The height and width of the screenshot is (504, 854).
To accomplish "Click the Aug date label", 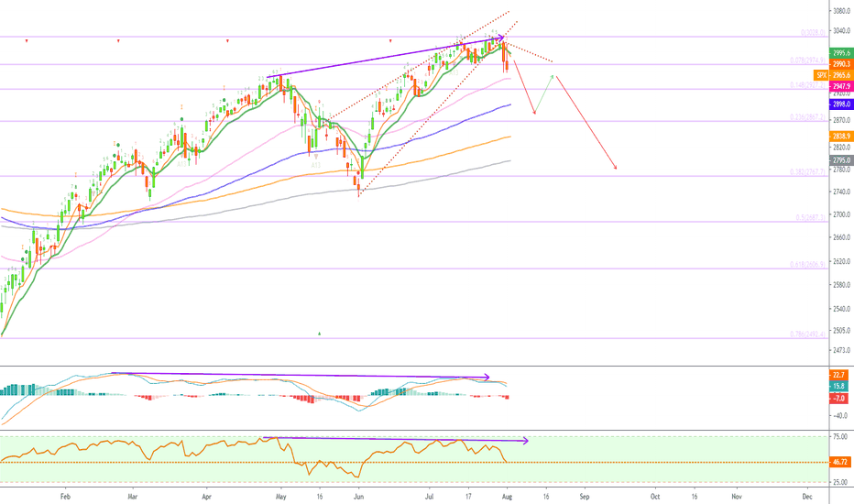I will 507,497.
